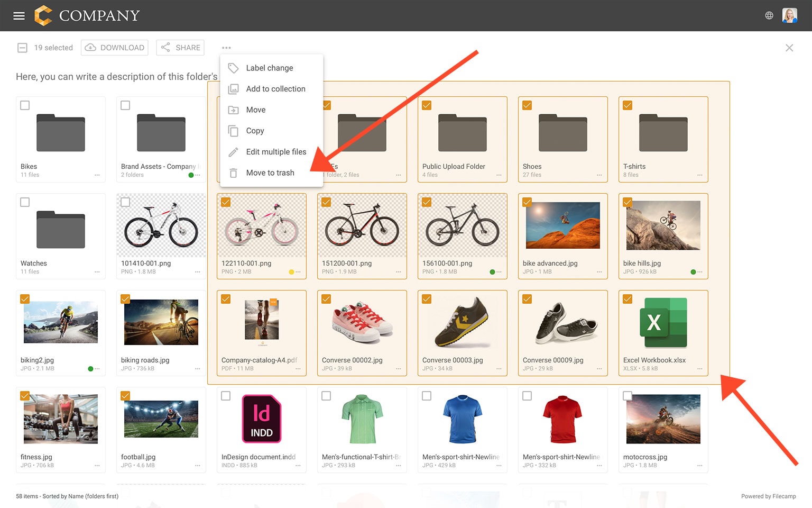Click the green label dot on bike hills.jpg
This screenshot has width=812, height=508.
coord(693,272)
